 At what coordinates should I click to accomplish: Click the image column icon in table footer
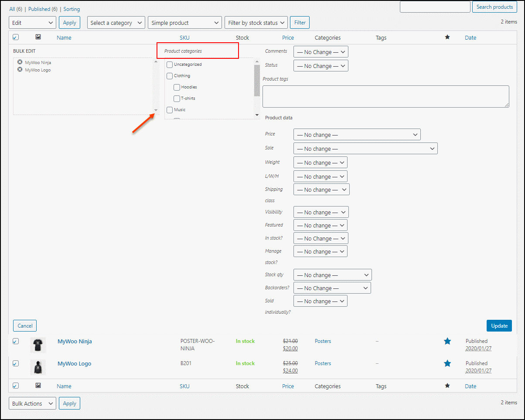(x=38, y=386)
